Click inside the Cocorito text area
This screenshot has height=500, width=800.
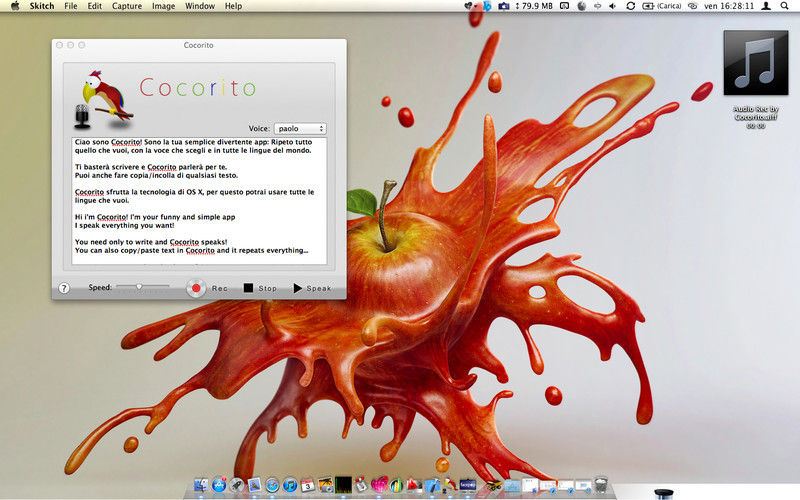tap(199, 201)
